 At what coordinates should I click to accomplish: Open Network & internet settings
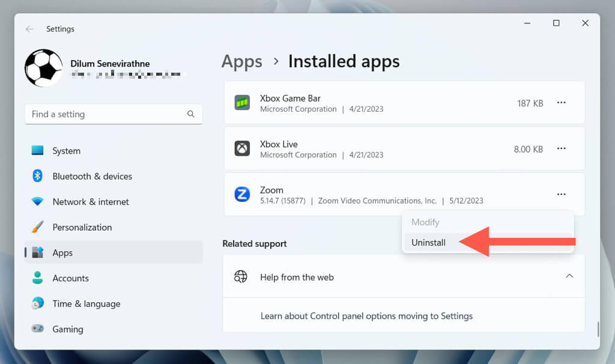[114, 202]
